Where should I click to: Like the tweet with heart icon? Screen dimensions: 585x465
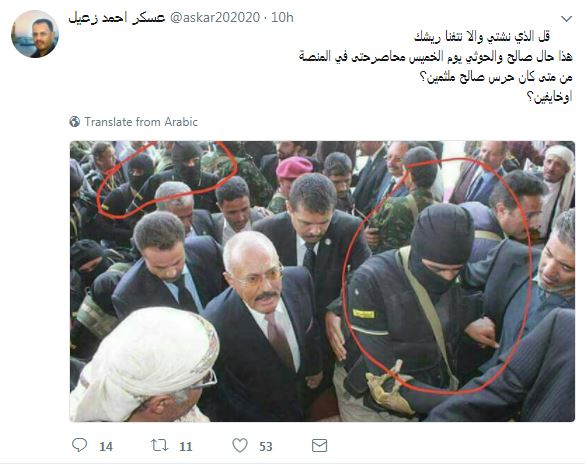click(240, 445)
